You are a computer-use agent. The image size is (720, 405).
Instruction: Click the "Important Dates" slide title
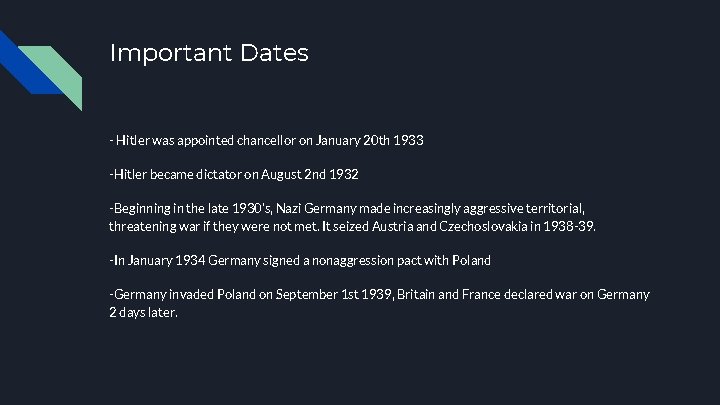(x=209, y=53)
